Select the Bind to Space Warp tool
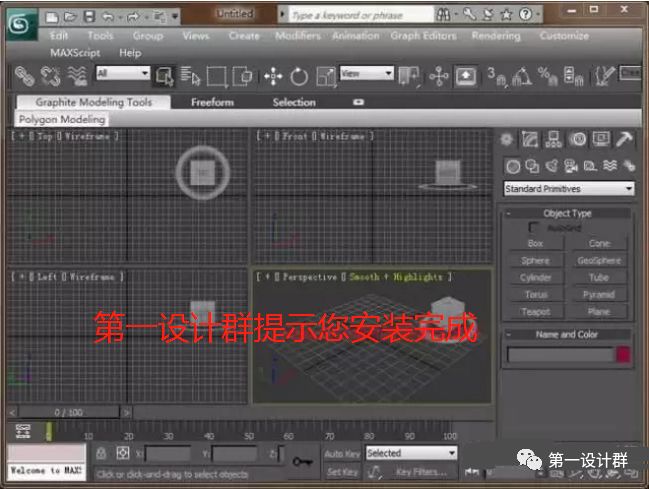Screen dimensions: 649x489 77,76
